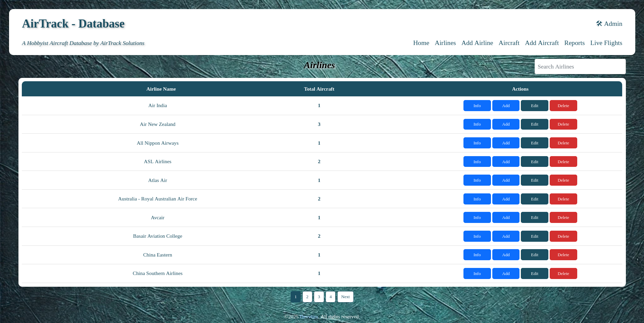644x323 pixels.
Task: Open the Airlines nav link
Action: [445, 43]
